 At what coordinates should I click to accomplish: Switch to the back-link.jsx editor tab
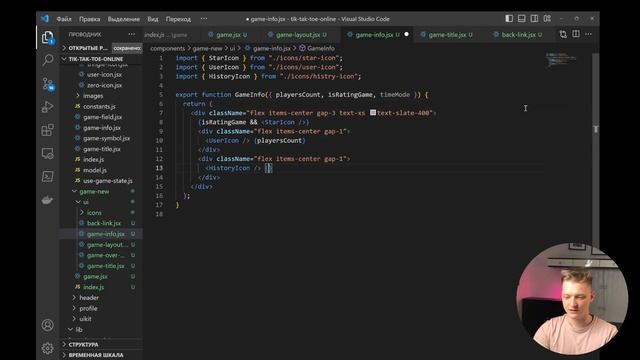tap(518, 35)
